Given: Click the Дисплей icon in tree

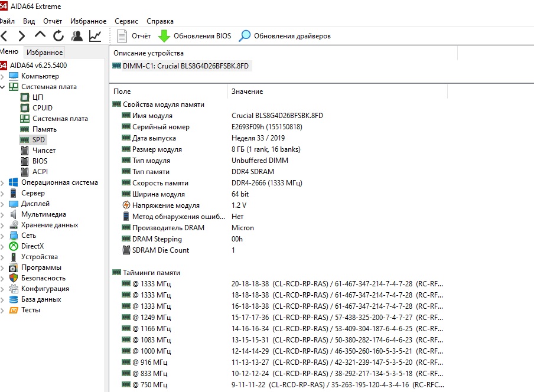Looking at the screenshot, I should (13, 204).
